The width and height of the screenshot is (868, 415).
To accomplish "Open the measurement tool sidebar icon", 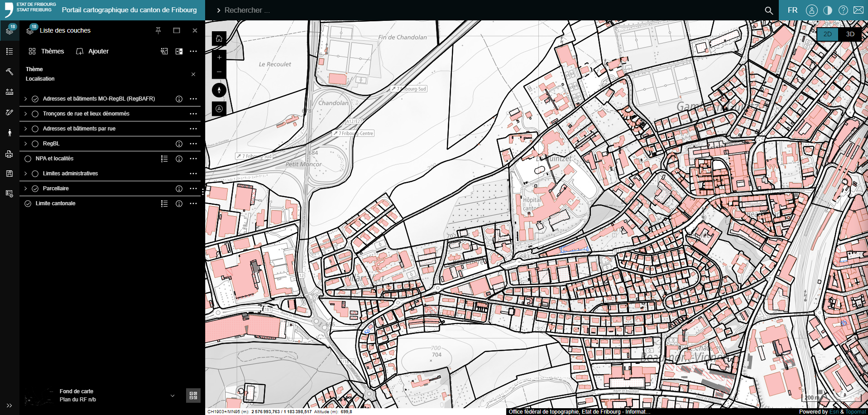I will point(10,92).
